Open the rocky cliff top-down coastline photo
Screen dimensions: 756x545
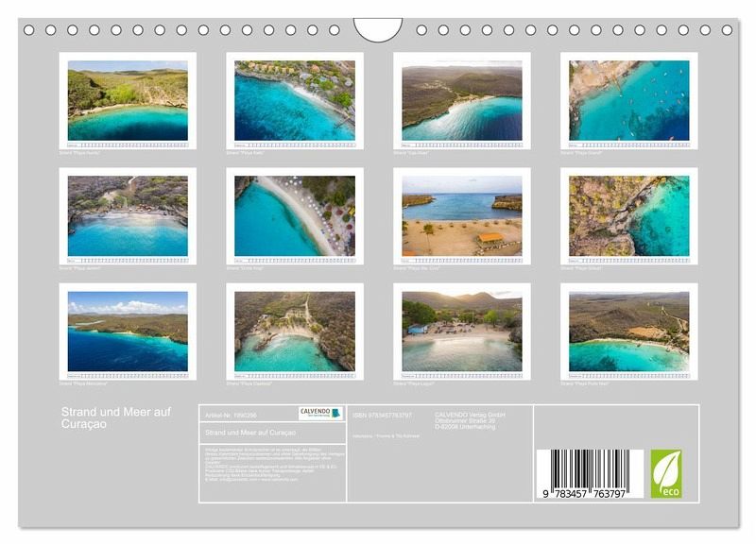click(628, 216)
